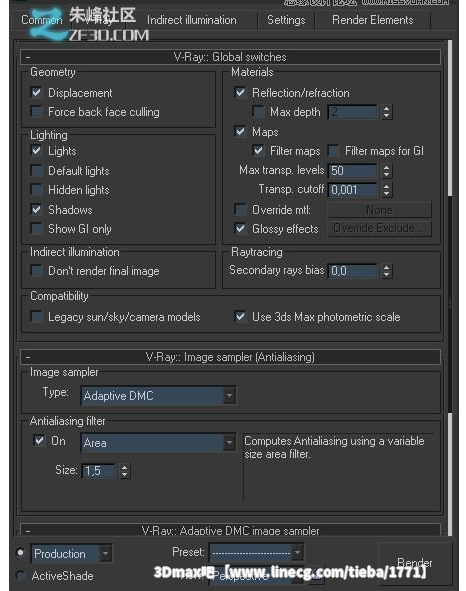Click the antialiasing filter Size spinner
The image size is (466, 591).
125,471
